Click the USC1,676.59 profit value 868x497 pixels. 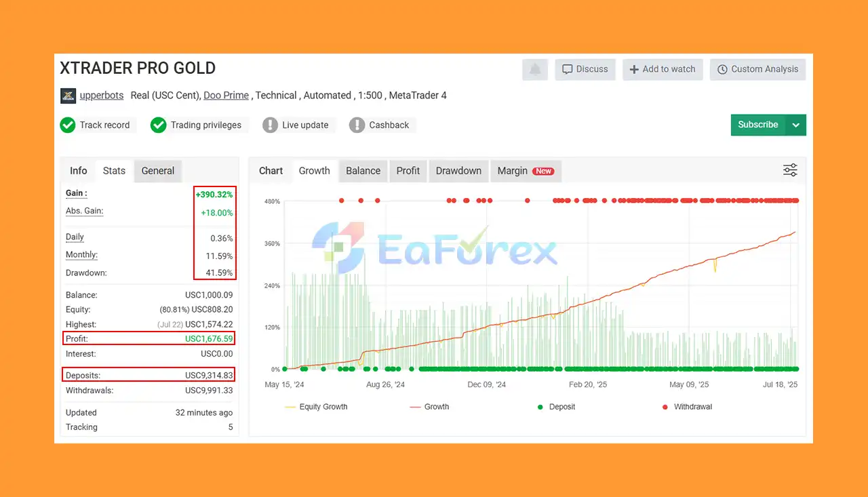pyautogui.click(x=209, y=339)
